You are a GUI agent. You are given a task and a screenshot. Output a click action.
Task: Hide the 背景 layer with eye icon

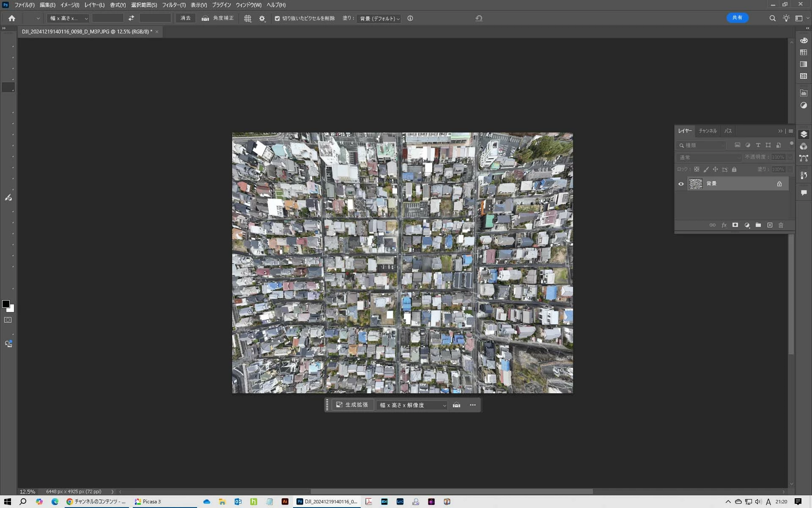681,184
